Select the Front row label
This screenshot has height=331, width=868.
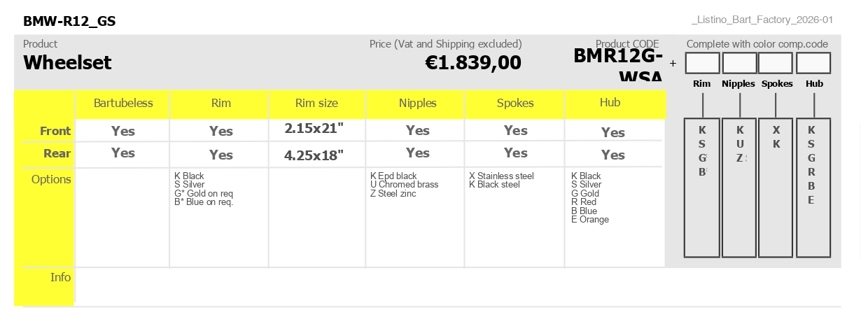click(55, 131)
